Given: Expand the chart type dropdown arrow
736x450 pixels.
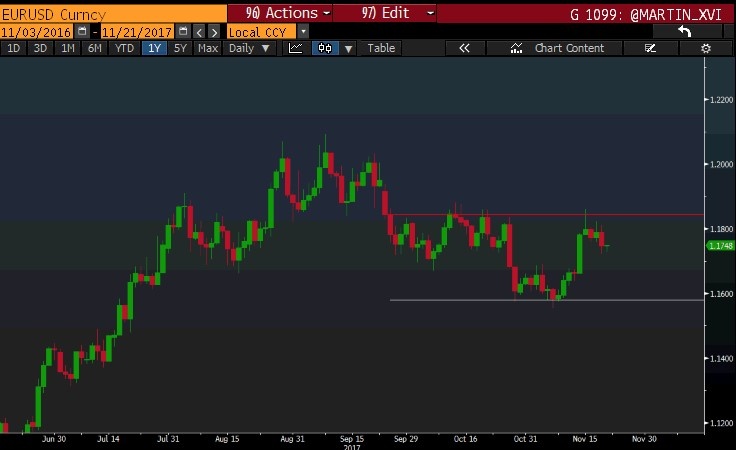Looking at the screenshot, I should click(348, 48).
